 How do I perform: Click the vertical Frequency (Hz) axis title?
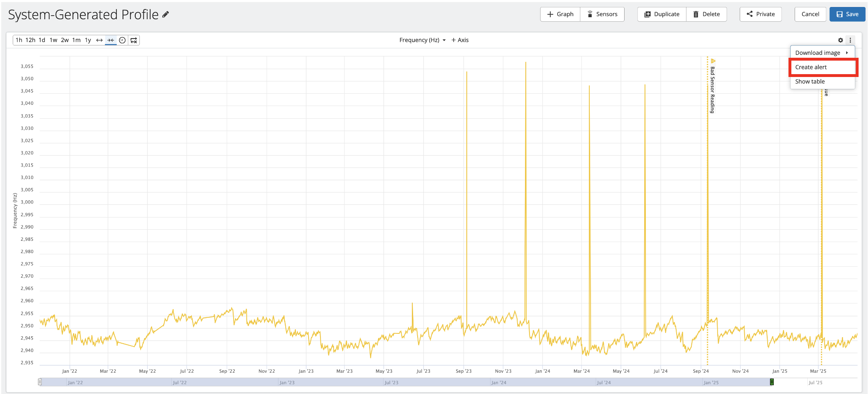pos(15,211)
